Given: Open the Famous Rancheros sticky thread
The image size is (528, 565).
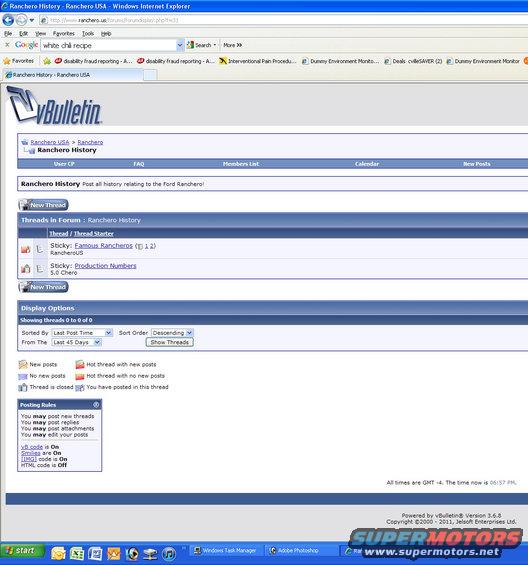Looking at the screenshot, I should pyautogui.click(x=103, y=245).
